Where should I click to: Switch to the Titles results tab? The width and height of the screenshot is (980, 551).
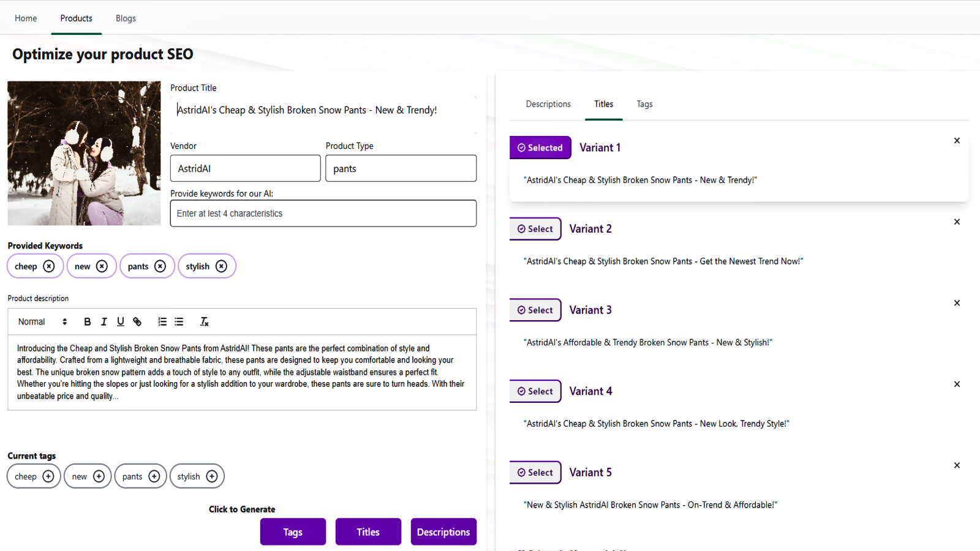[x=603, y=104]
